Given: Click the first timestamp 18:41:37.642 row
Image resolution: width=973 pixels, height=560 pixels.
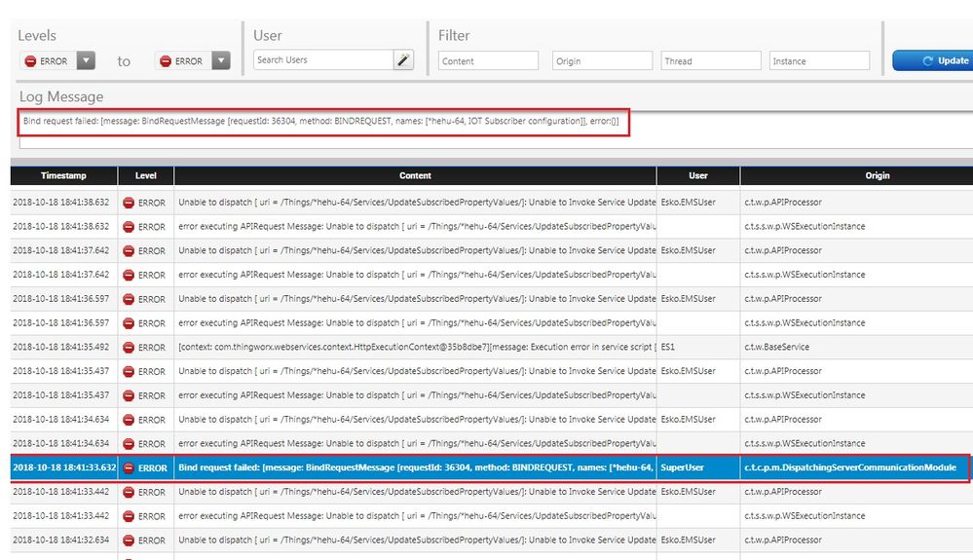Looking at the screenshot, I should tap(60, 250).
